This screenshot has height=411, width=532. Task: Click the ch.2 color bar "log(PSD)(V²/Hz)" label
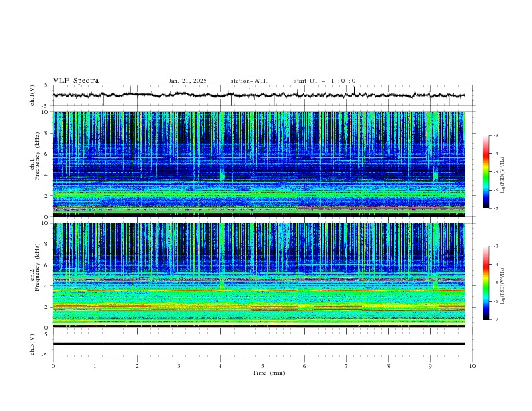pyautogui.click(x=503, y=285)
